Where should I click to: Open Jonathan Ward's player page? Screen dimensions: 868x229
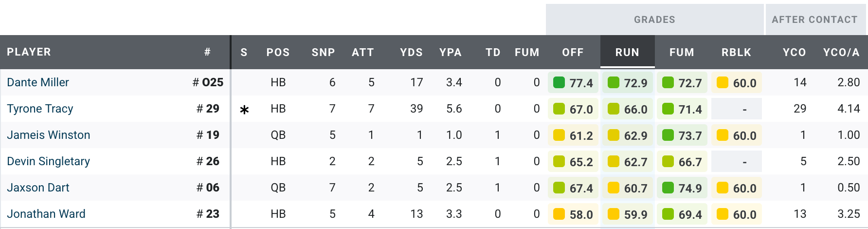(46, 214)
